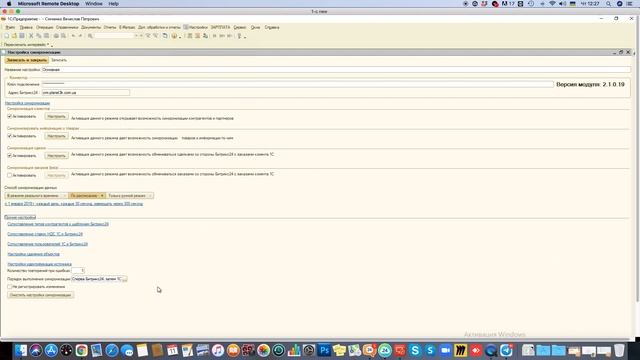
Task: Open the Сервис menu
Action: click(x=240, y=27)
